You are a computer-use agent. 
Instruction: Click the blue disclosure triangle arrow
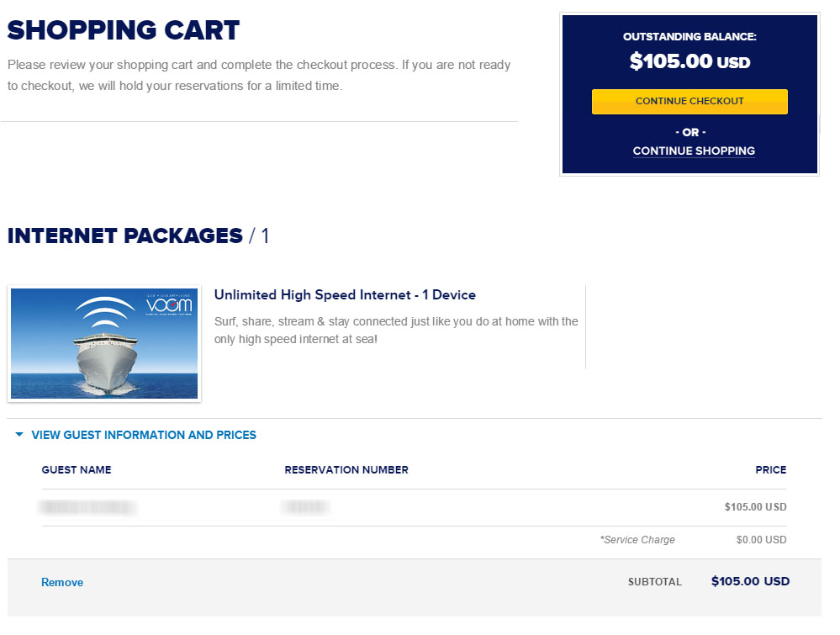click(19, 435)
